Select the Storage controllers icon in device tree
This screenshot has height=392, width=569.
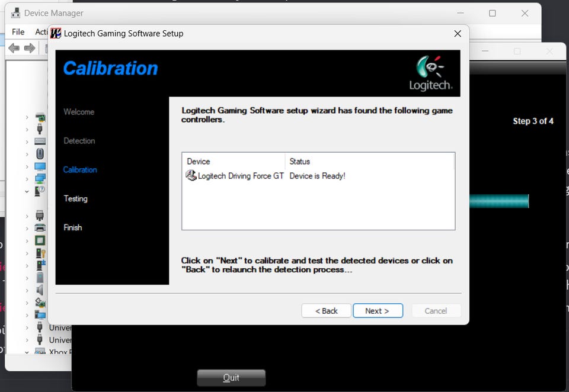[x=40, y=303]
